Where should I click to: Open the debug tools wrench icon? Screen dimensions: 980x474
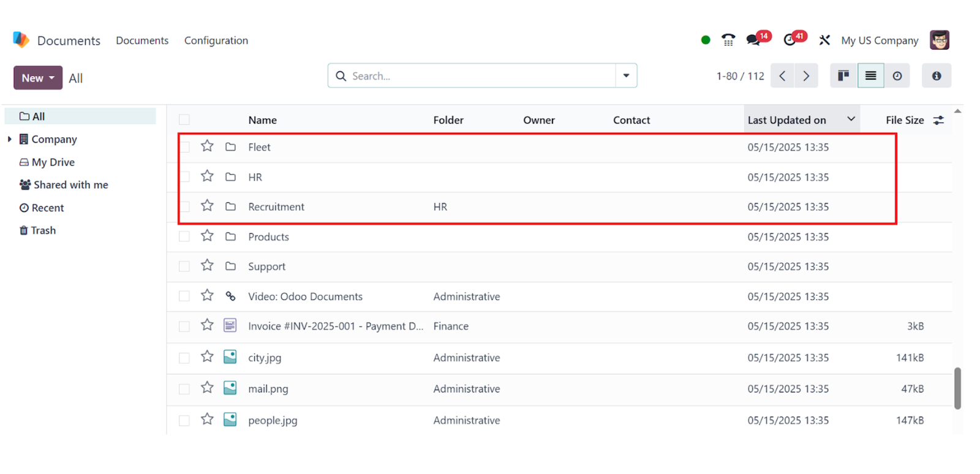point(824,40)
